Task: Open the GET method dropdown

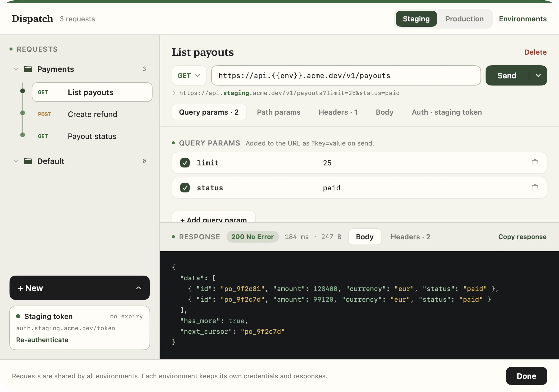Action: tap(189, 75)
